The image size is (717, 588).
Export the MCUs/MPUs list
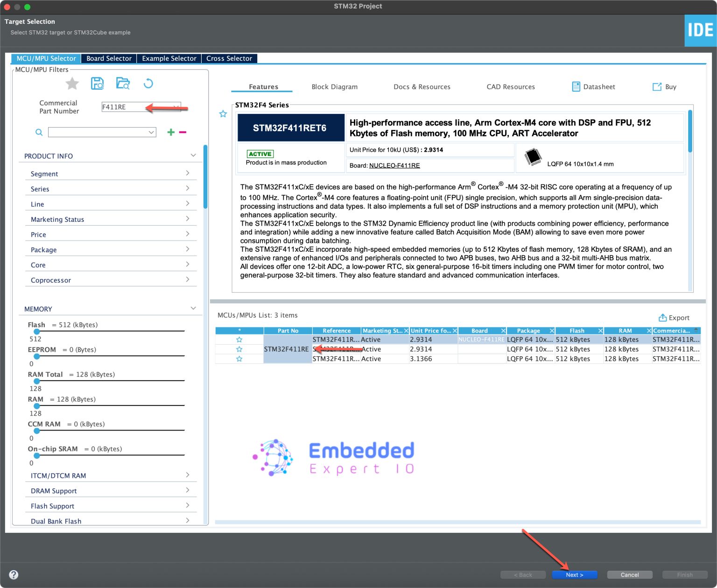click(x=674, y=318)
